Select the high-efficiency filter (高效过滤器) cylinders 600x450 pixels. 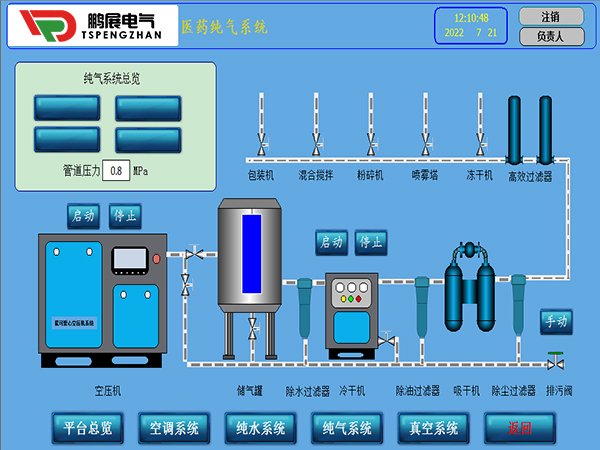pos(530,130)
